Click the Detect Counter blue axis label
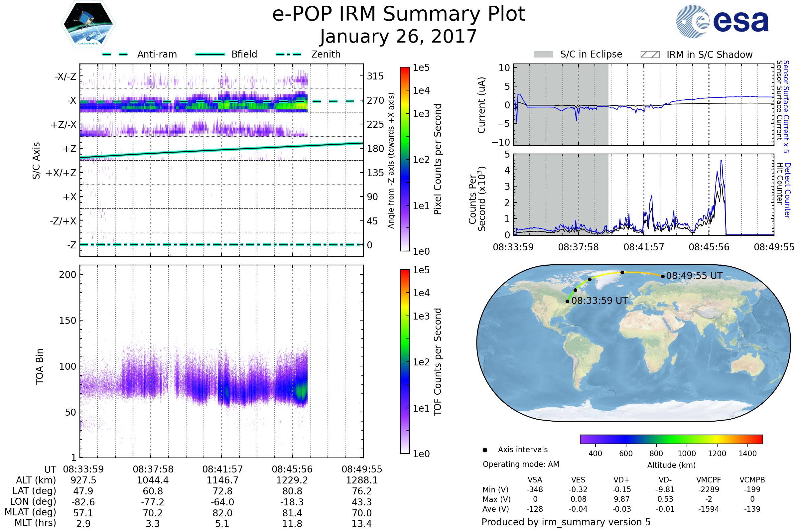This screenshot has width=798, height=532. [x=787, y=191]
